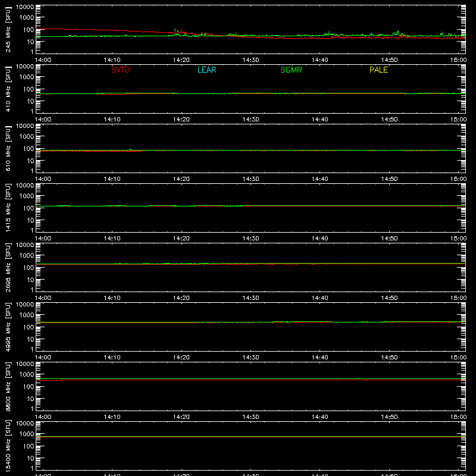Viewport: 476px width, 476px height.
Task: Click 14:40 time label under 610 MHz plot
Action: [x=320, y=179]
